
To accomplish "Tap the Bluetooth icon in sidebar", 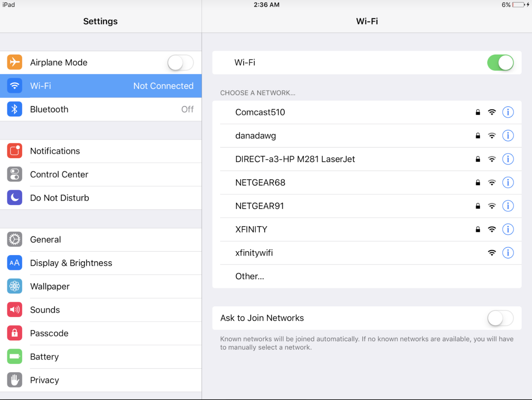I will (15, 109).
